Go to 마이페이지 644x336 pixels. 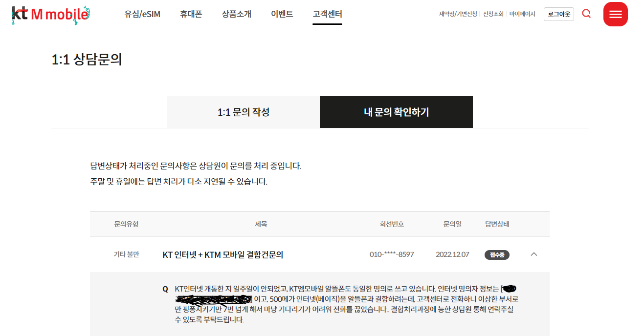522,14
